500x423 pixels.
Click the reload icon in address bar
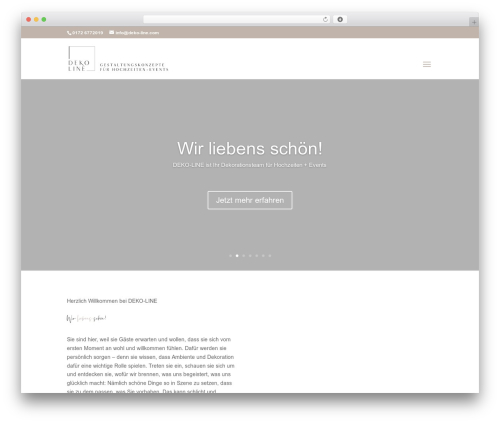[x=325, y=19]
